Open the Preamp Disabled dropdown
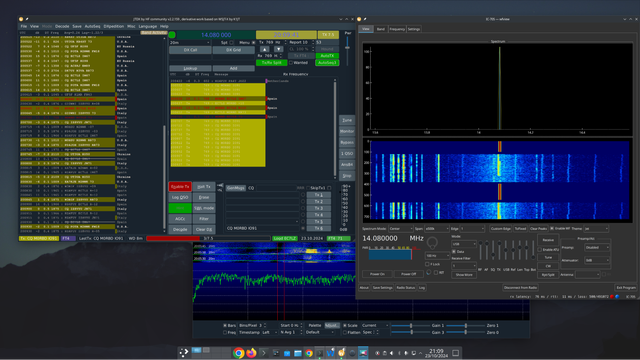The image size is (640, 360). [597, 247]
